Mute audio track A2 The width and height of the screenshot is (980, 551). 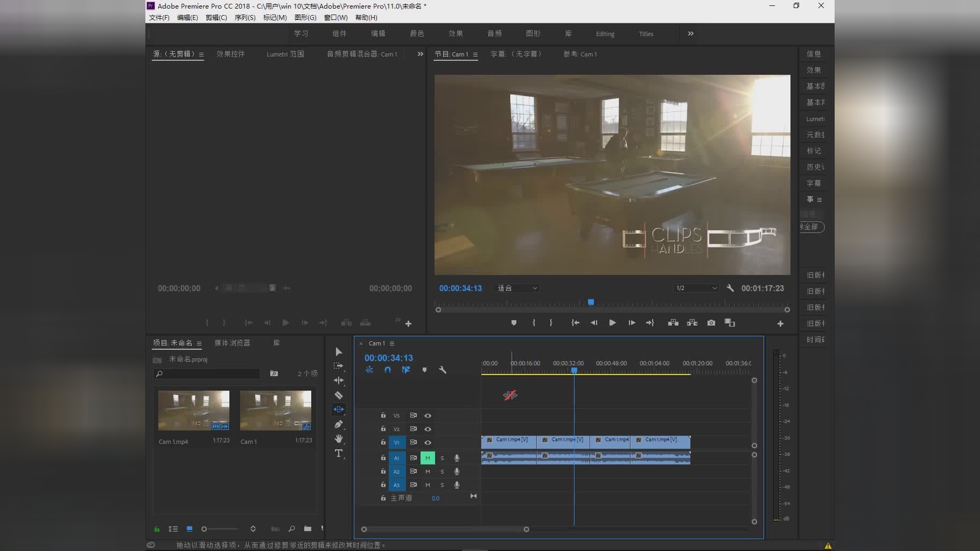[428, 471]
